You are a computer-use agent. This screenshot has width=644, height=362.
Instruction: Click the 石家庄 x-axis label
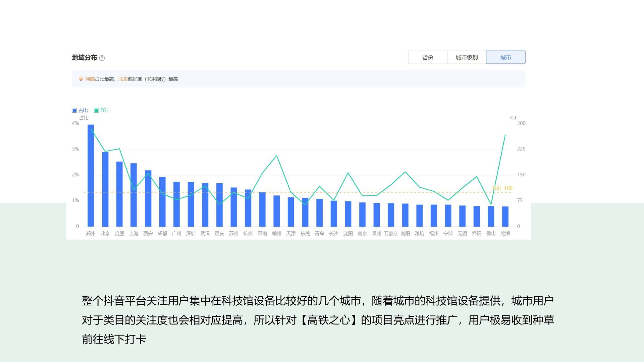pyautogui.click(x=391, y=233)
